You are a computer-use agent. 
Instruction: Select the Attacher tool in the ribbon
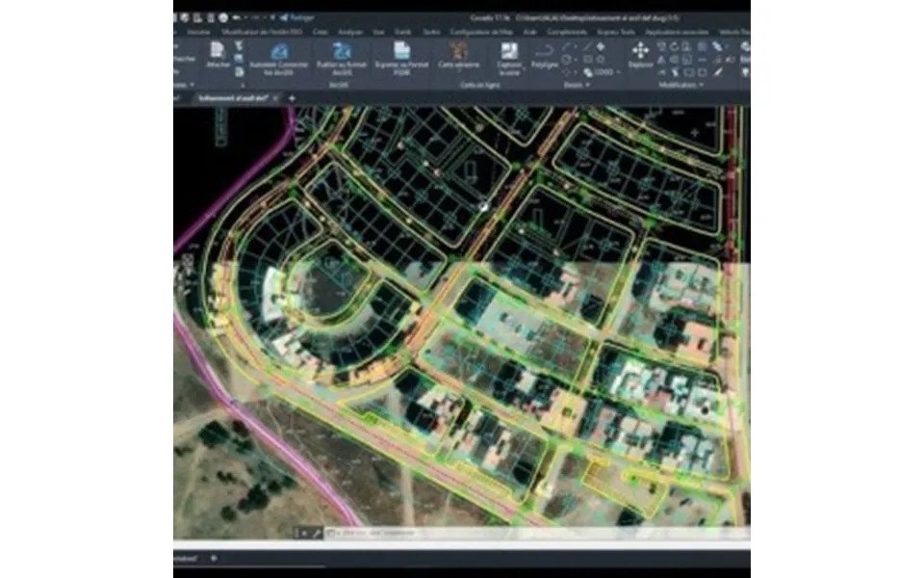point(218,52)
